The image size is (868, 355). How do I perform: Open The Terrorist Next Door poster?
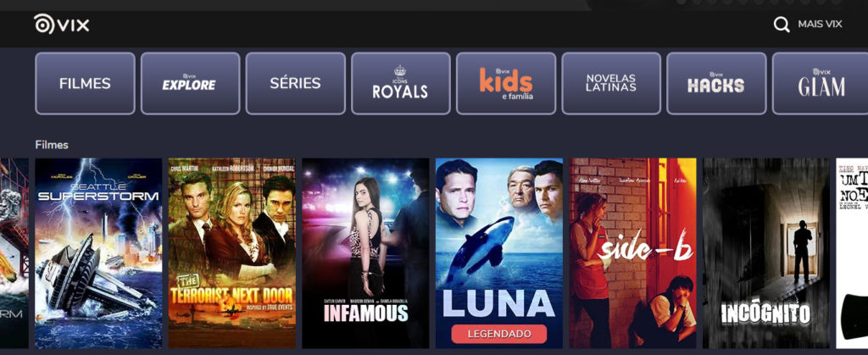click(232, 253)
